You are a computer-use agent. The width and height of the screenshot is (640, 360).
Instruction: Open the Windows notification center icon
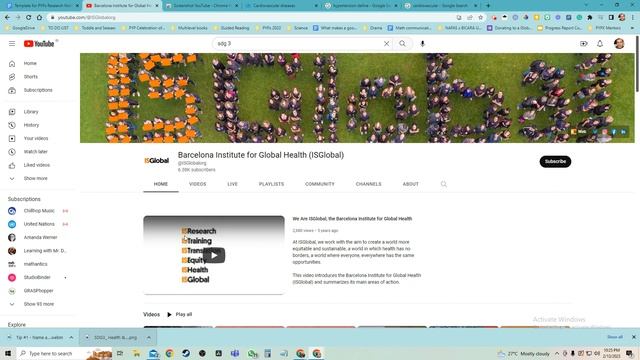[629, 353]
